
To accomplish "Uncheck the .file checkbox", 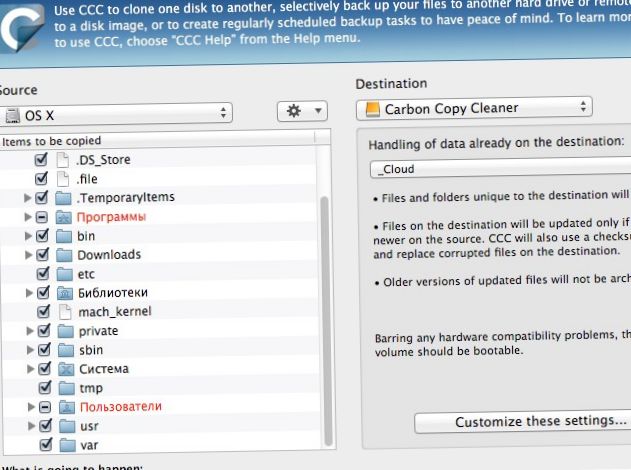I will click(41, 178).
